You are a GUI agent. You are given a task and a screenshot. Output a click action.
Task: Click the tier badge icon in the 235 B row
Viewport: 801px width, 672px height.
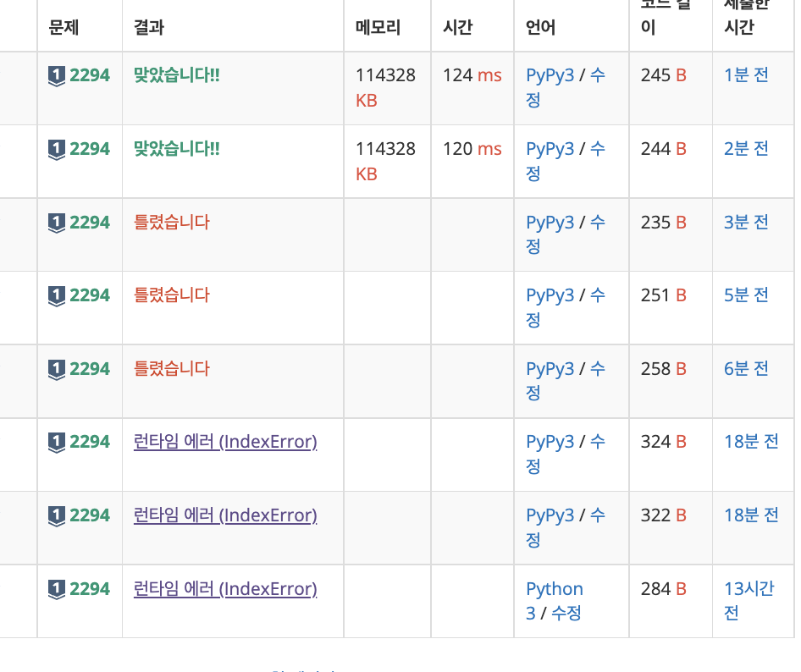(56, 223)
